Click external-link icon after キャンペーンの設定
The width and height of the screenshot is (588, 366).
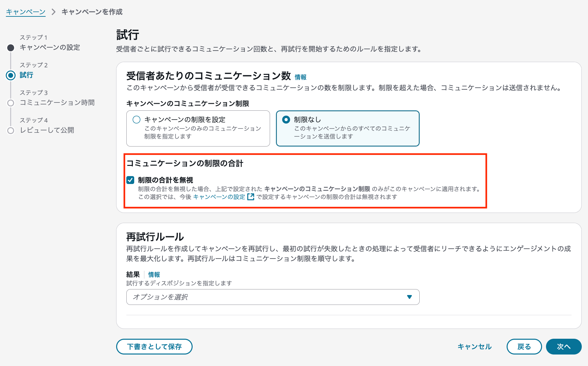250,197
